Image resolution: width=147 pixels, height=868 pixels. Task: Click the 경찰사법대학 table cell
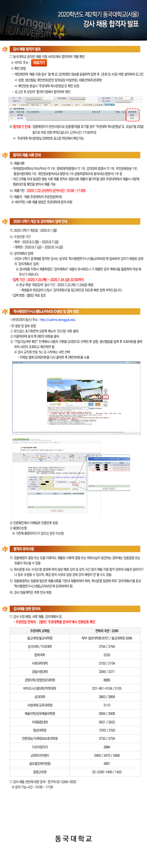(x=40, y=672)
